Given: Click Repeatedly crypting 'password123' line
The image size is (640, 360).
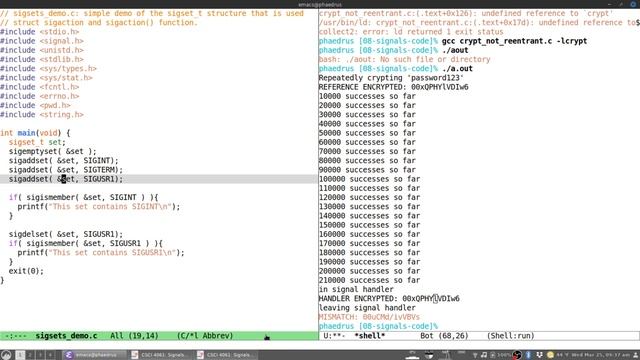Looking at the screenshot, I should pos(391,78).
